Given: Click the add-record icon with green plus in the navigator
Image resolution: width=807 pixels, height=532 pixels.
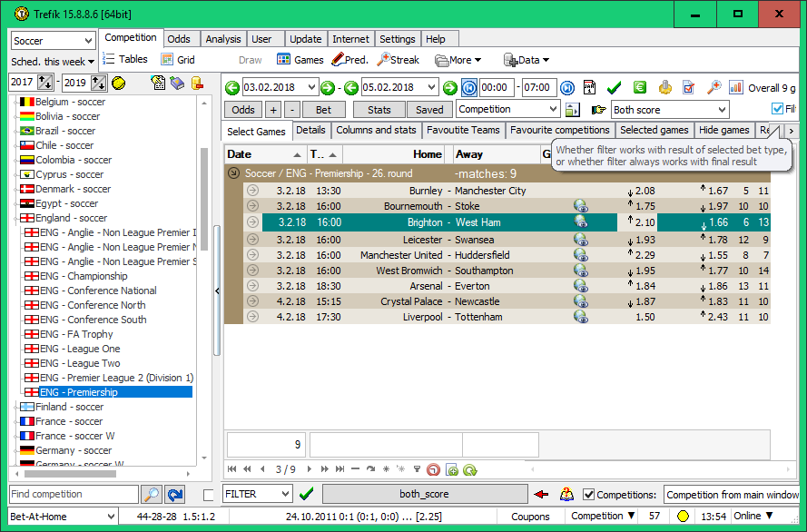Looking at the screenshot, I should [x=452, y=469].
